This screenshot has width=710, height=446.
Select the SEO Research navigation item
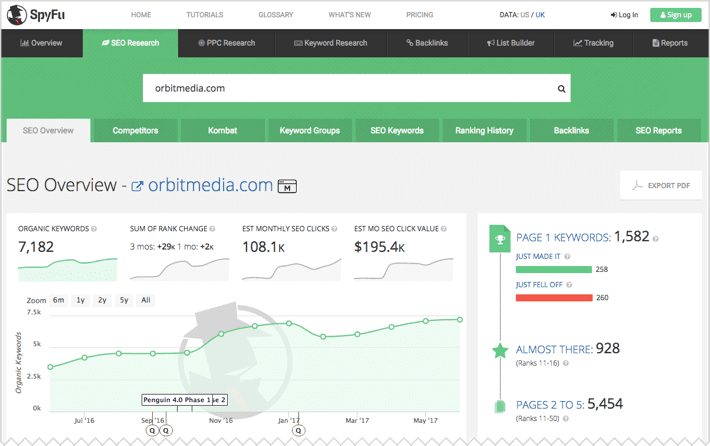130,43
